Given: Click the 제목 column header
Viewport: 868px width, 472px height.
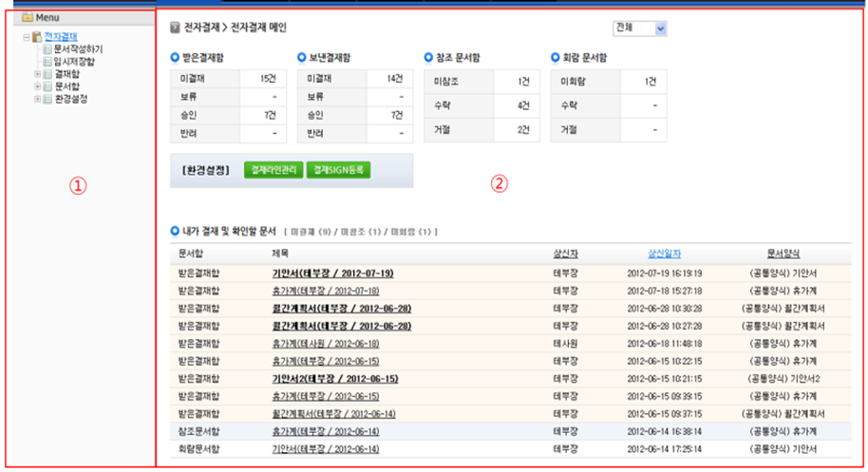Looking at the screenshot, I should click(280, 254).
